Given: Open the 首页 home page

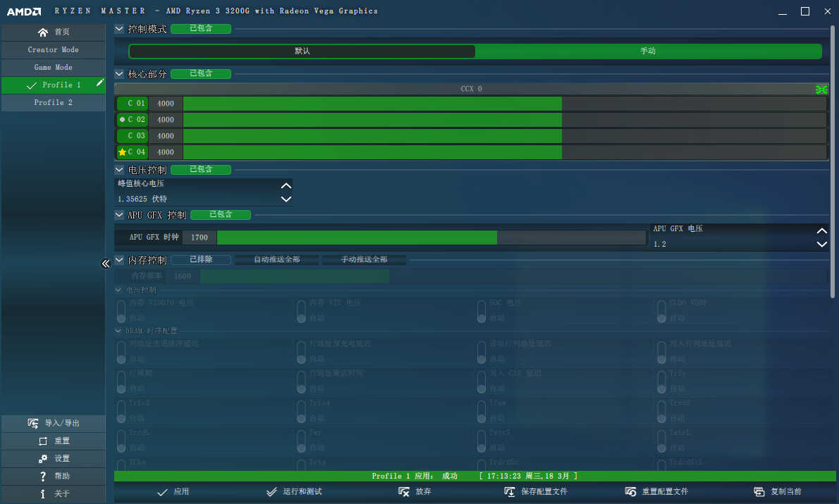Looking at the screenshot, I should pyautogui.click(x=53, y=32).
